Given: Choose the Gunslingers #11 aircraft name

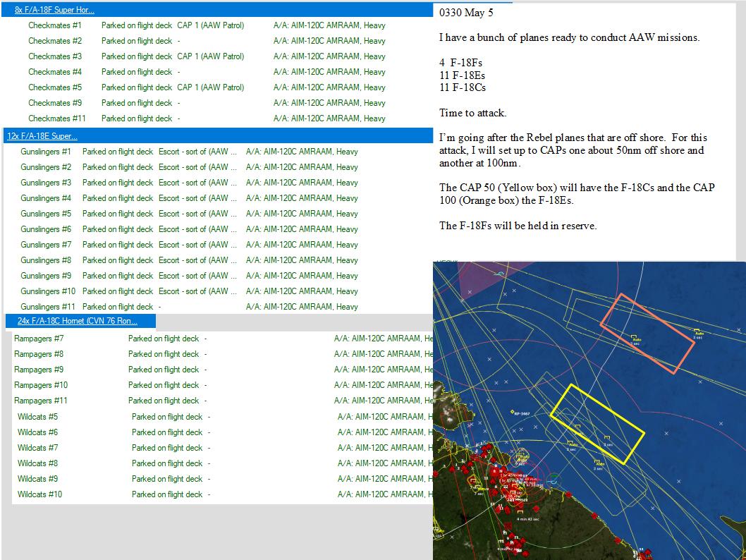Looking at the screenshot, I should click(x=47, y=307).
